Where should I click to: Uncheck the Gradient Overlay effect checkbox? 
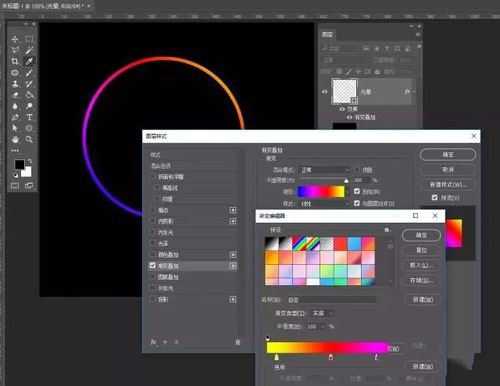tap(152, 266)
